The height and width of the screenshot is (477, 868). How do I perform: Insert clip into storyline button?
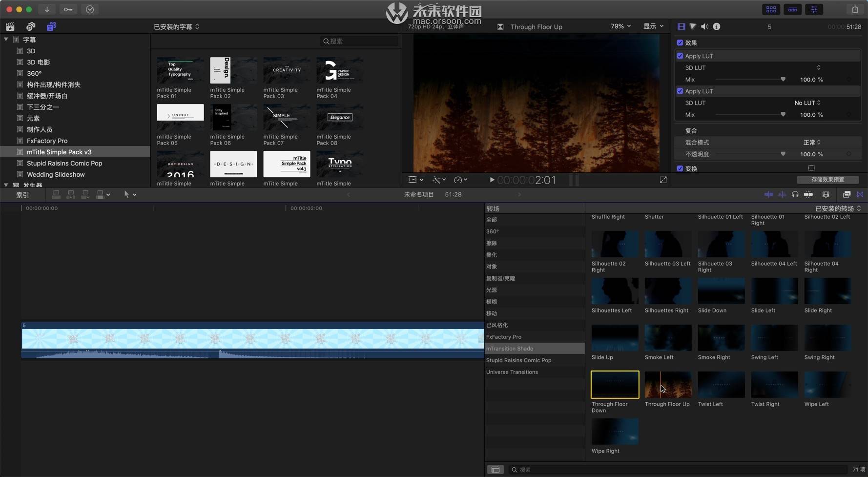point(71,194)
